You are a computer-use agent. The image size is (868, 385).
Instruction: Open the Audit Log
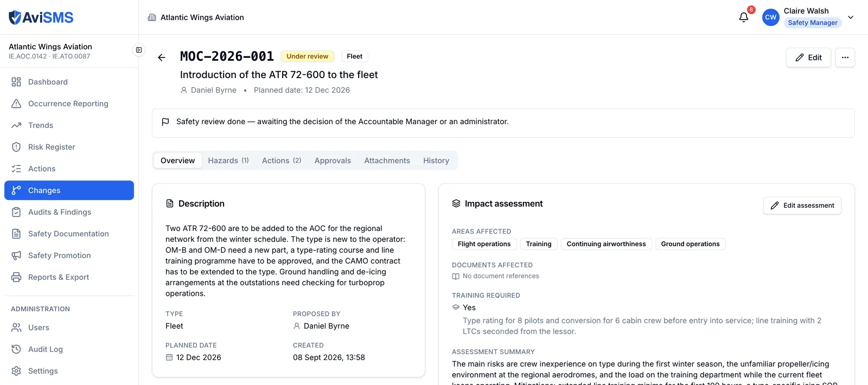tap(69, 349)
